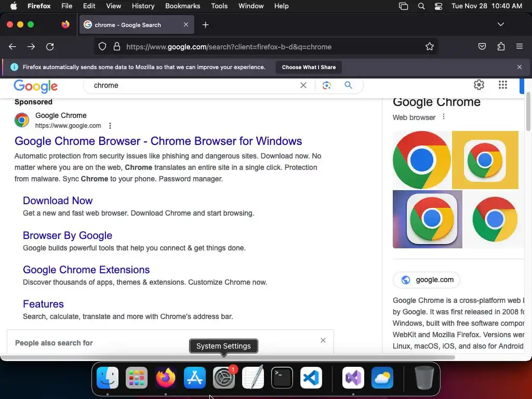This screenshot has height=399, width=532.
Task: Open Google quick settings gear
Action: tap(478, 85)
